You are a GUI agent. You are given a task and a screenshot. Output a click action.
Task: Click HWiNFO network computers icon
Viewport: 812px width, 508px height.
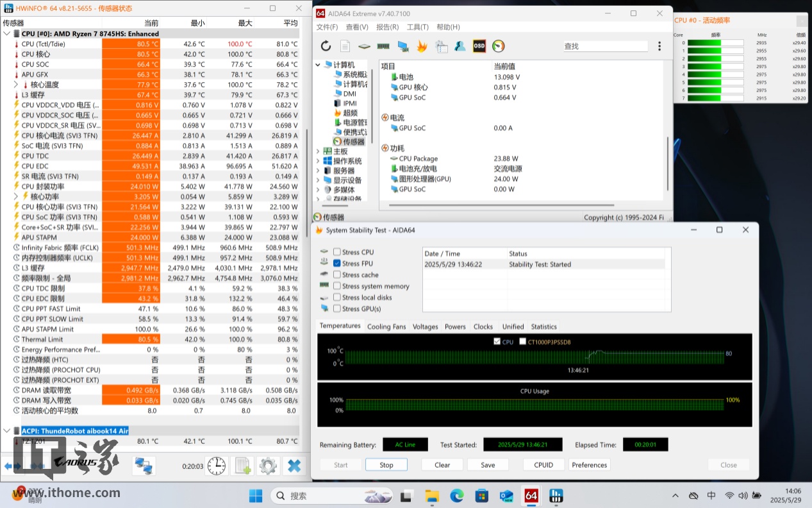click(x=144, y=466)
